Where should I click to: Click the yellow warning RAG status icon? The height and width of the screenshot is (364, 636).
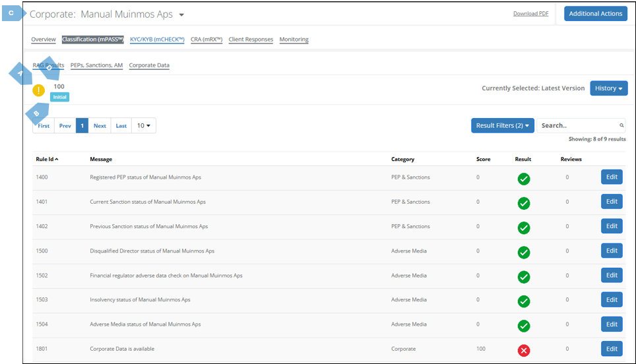pyautogui.click(x=39, y=91)
